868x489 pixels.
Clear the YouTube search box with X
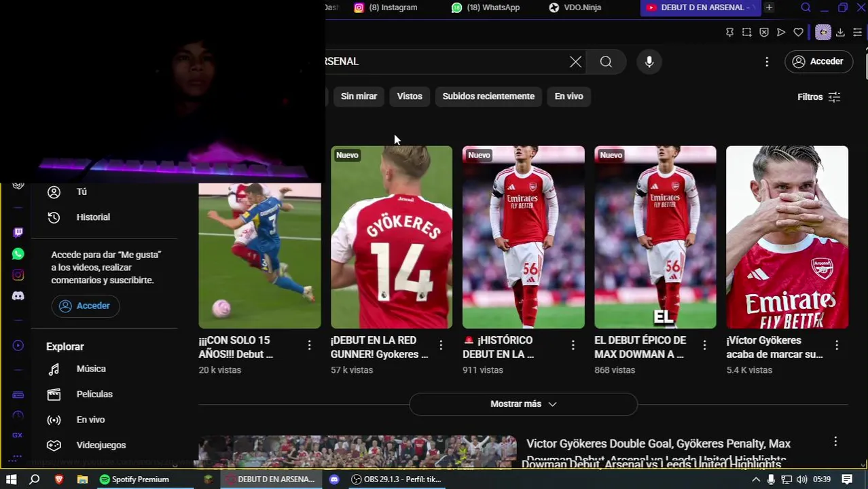575,62
